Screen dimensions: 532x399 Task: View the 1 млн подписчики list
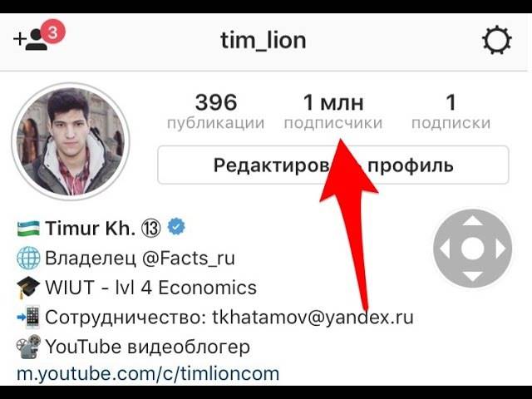333,111
